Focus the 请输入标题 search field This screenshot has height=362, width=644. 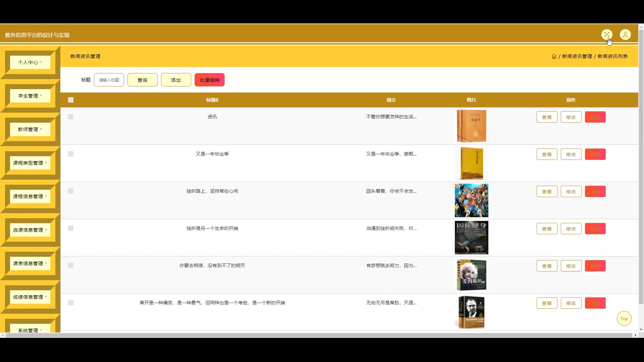(109, 80)
